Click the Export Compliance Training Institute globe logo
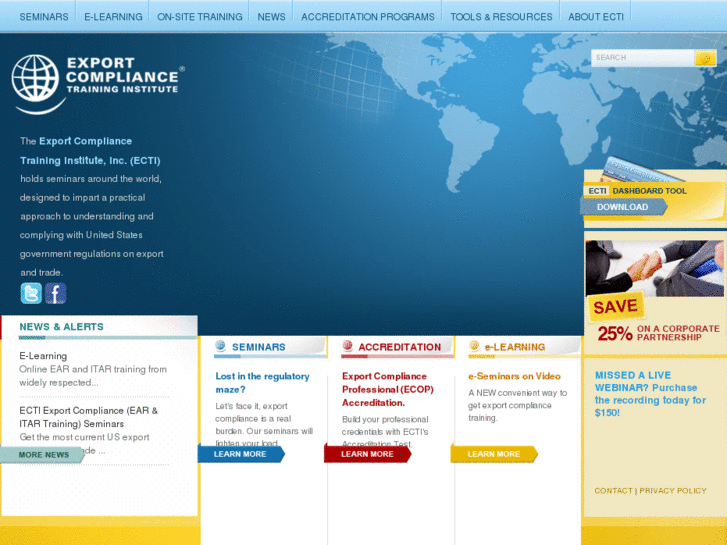This screenshot has width=727, height=545. (97, 83)
